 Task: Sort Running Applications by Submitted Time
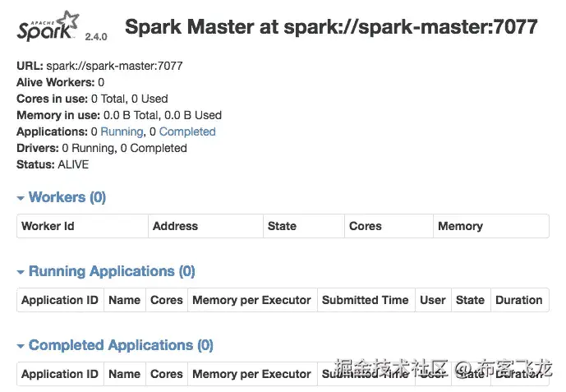[366, 300]
